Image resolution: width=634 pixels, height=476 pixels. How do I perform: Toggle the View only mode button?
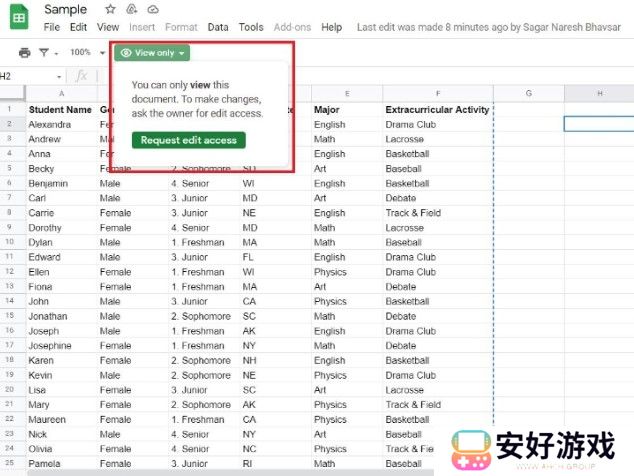point(152,53)
